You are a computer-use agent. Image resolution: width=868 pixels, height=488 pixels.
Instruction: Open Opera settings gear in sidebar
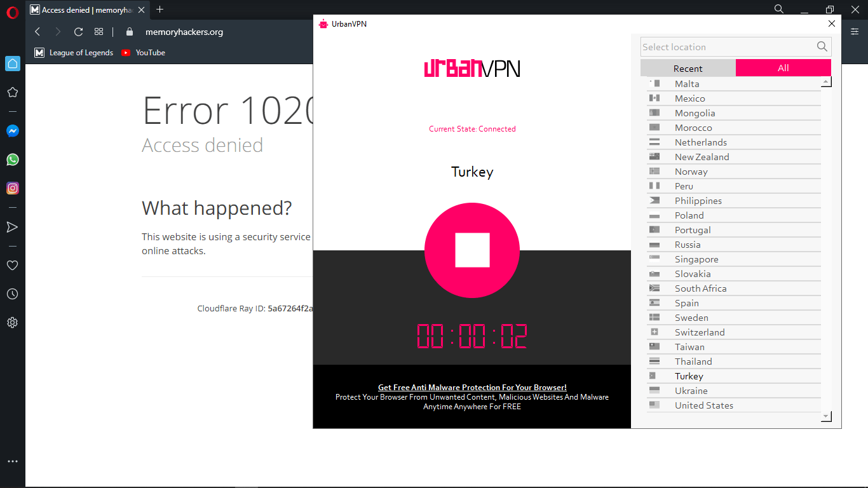pyautogui.click(x=12, y=323)
